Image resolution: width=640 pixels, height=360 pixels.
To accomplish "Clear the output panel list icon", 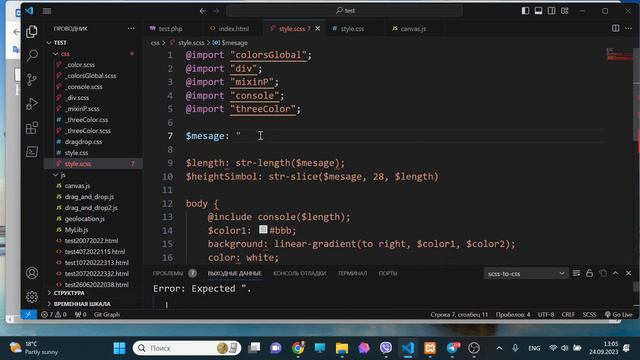I will tap(576, 273).
